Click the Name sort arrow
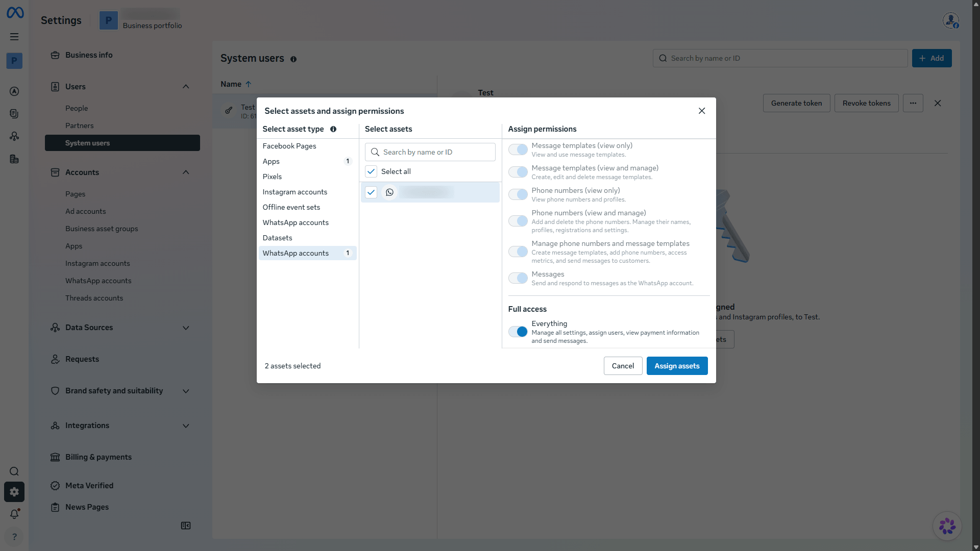Image resolution: width=980 pixels, height=551 pixels. tap(248, 84)
